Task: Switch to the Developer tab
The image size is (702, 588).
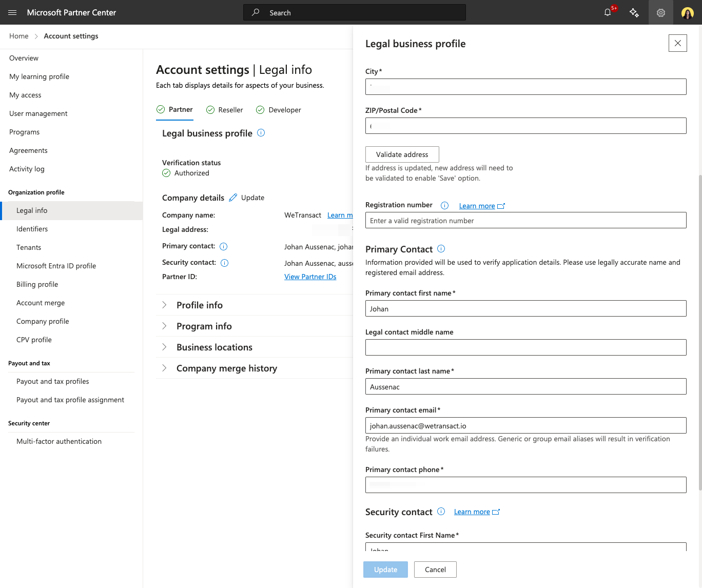Action: [279, 110]
